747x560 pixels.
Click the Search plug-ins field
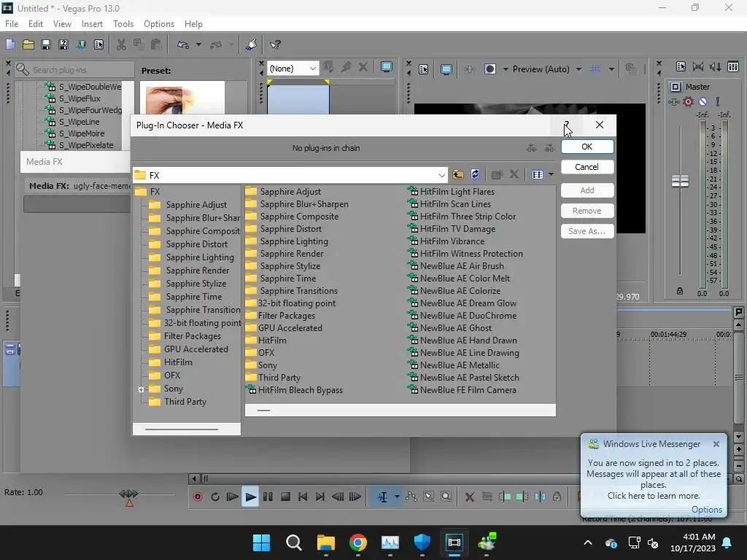74,70
